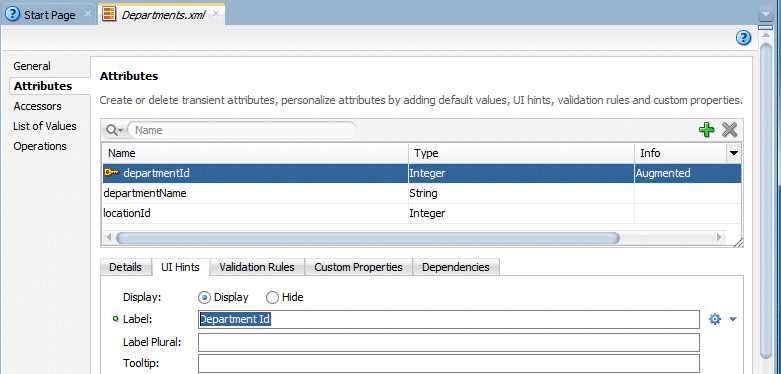The image size is (781, 374).
Task: Click the Name search input field
Action: [x=242, y=130]
